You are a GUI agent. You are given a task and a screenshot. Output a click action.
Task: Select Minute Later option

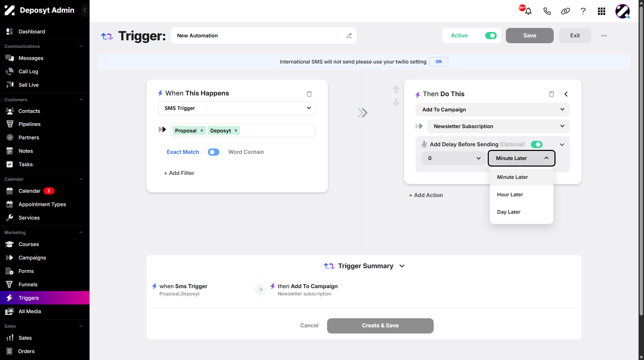pos(521,177)
